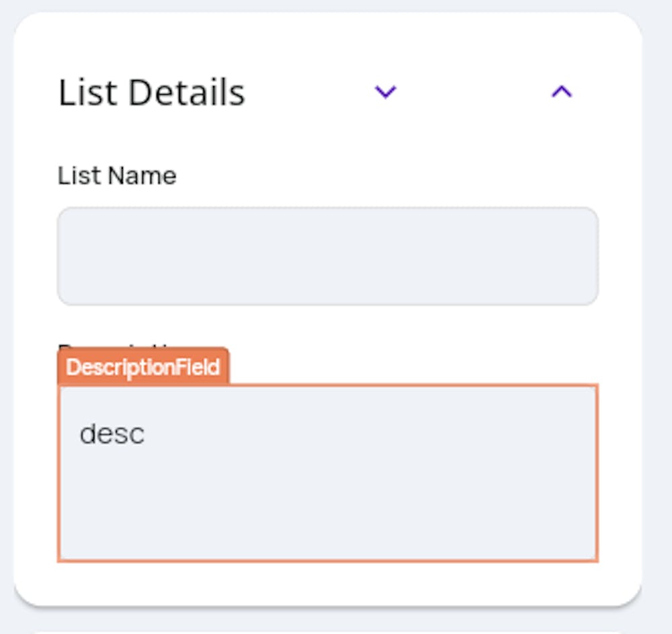672x634 pixels.
Task: Collapse the List Details section
Action: (561, 91)
